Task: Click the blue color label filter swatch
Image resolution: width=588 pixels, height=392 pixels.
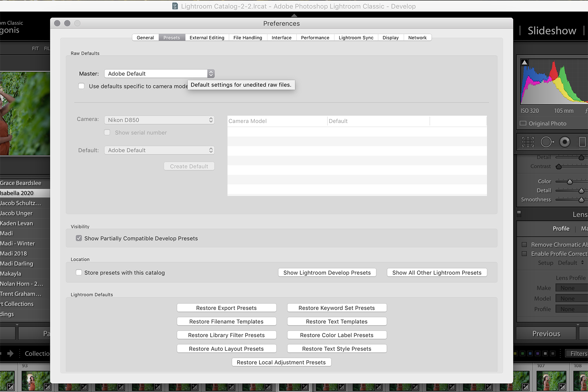Action: coord(530,353)
